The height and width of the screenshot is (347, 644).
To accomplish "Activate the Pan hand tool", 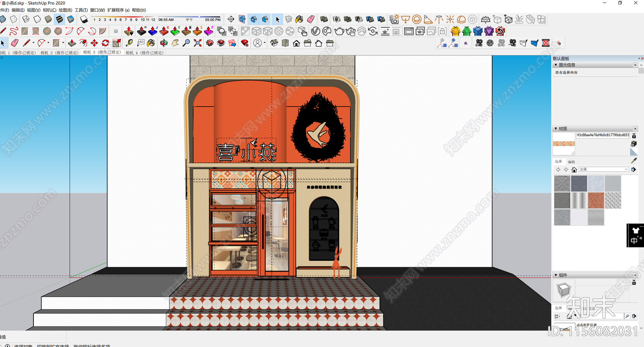I will [x=175, y=43].
